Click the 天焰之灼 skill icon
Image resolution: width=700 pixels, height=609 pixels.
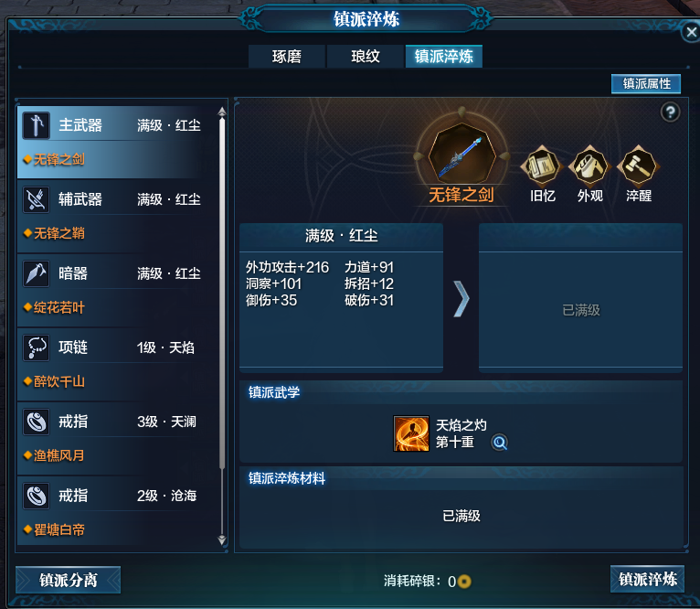[x=411, y=433]
